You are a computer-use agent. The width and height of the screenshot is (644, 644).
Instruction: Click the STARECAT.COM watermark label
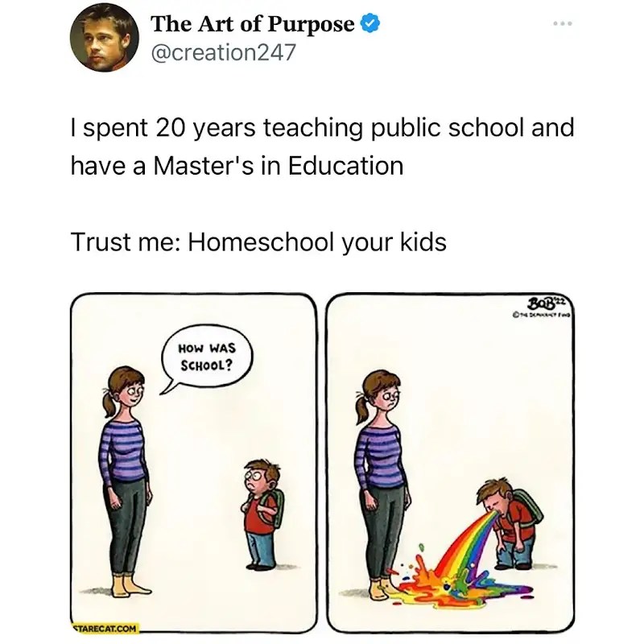click(x=105, y=629)
